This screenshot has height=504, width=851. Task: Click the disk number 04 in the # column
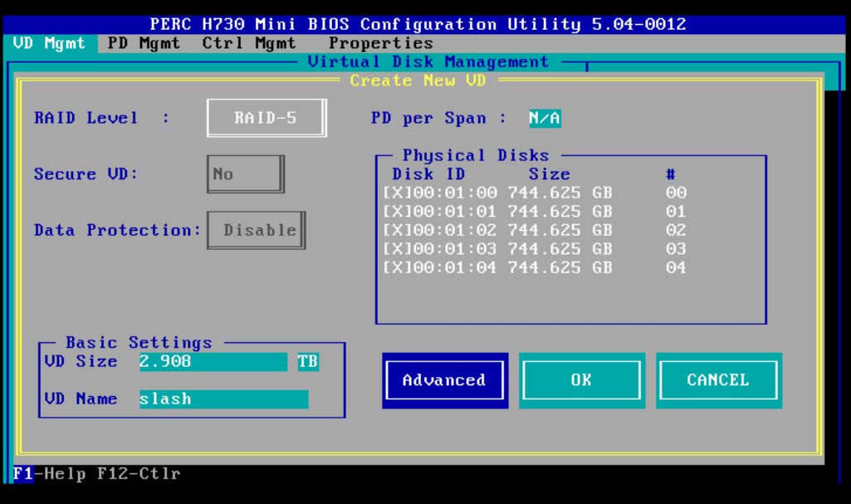point(677,267)
